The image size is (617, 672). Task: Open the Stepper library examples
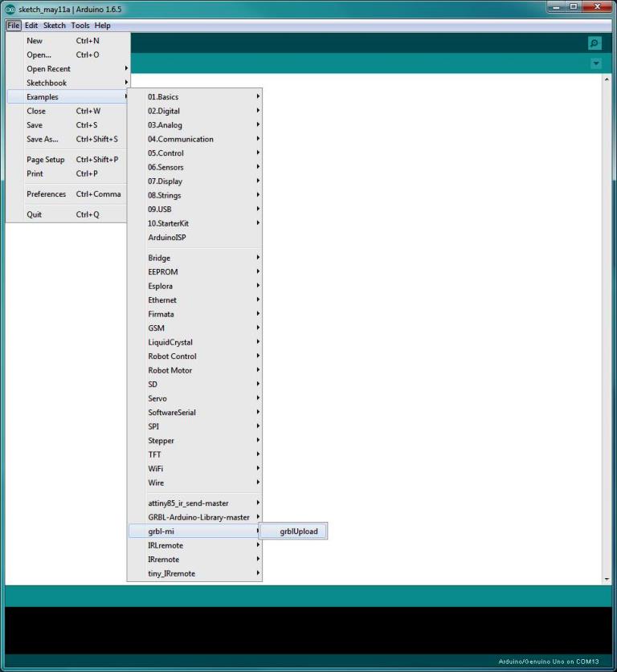[x=194, y=441]
